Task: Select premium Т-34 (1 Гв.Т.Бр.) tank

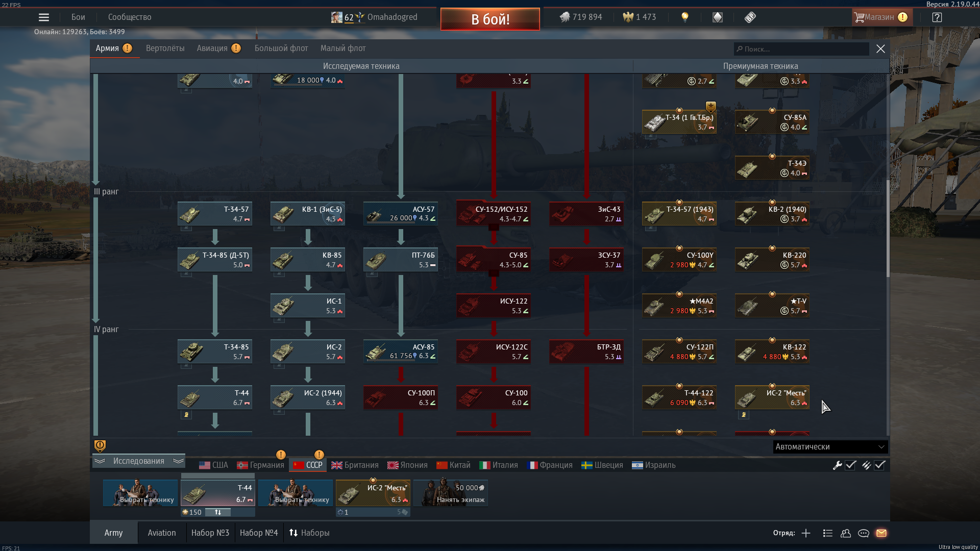Action: click(x=679, y=122)
